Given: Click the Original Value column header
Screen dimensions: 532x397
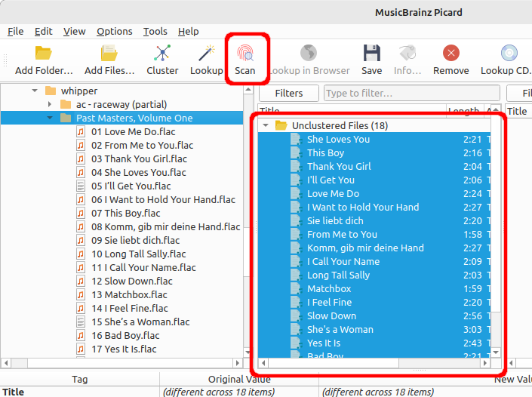Looking at the screenshot, I should pos(239,379).
